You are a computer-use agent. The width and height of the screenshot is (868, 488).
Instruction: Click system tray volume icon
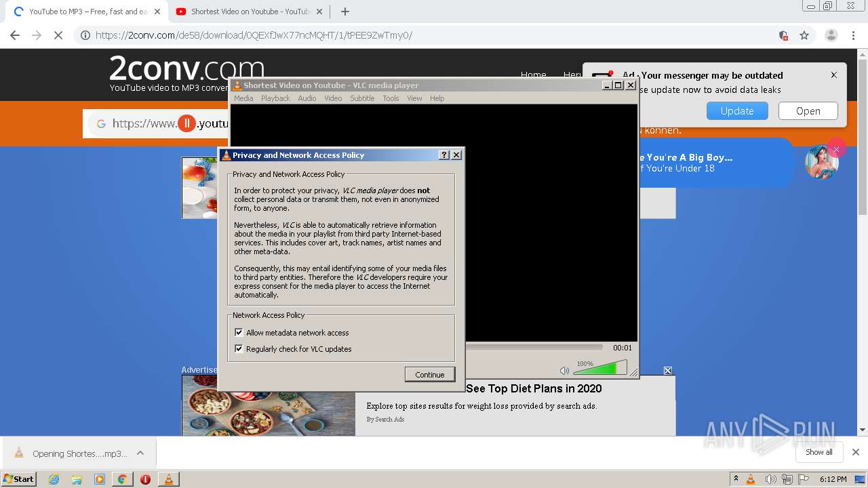(770, 479)
